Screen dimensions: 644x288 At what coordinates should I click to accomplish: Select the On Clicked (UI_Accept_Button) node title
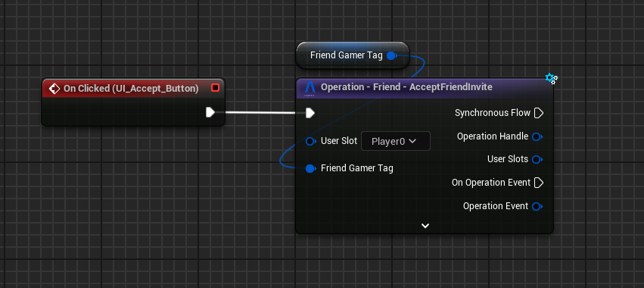pyautogui.click(x=131, y=89)
